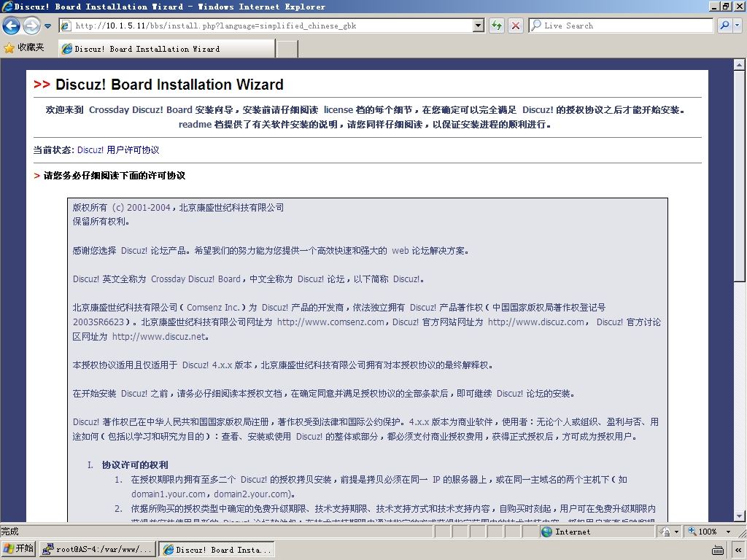Expand hidden system tray icons chevron
Viewport: 747px width, 560px height.
point(739,550)
